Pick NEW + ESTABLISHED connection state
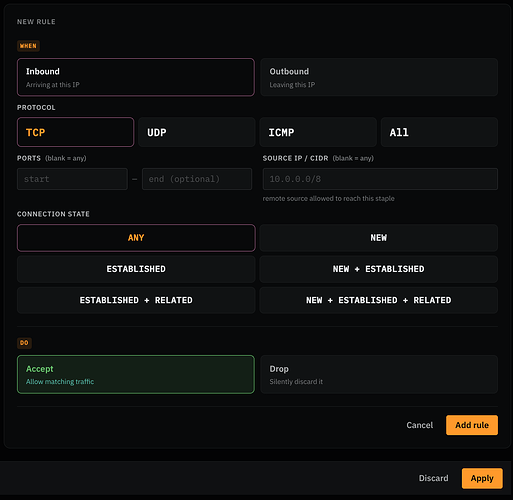This screenshot has height=500, width=513. click(379, 269)
